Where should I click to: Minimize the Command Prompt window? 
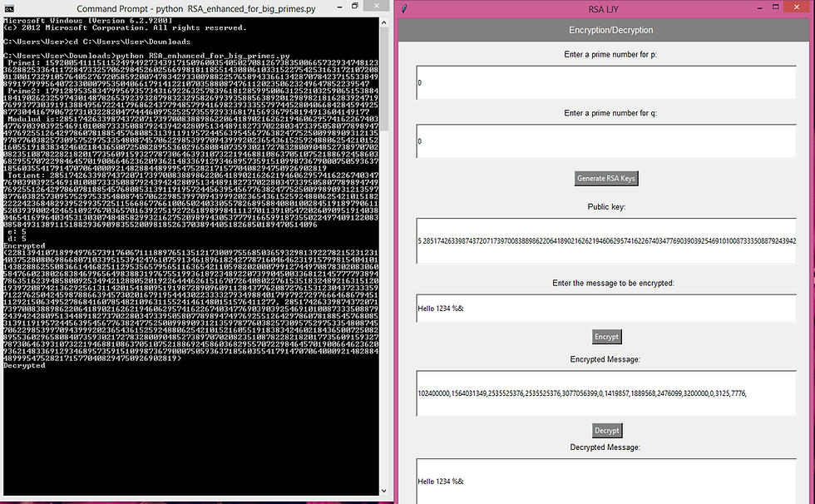pyautogui.click(x=339, y=7)
